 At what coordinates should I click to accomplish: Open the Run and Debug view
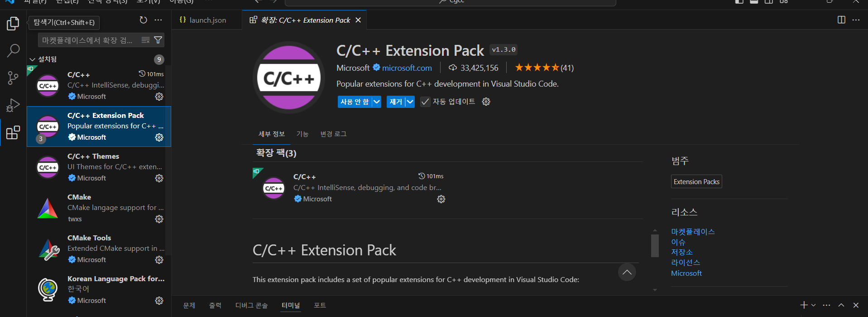13,105
